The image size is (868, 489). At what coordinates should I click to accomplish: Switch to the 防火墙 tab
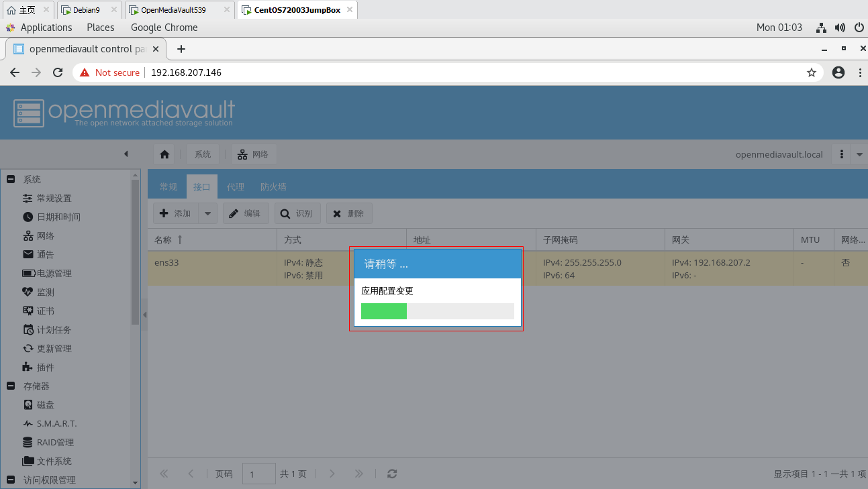tap(273, 187)
